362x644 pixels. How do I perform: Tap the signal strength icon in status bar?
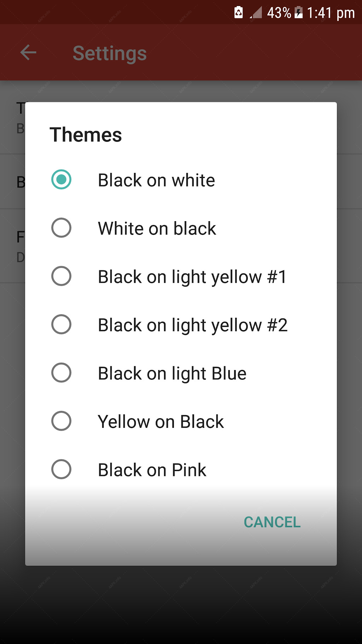[256, 12]
